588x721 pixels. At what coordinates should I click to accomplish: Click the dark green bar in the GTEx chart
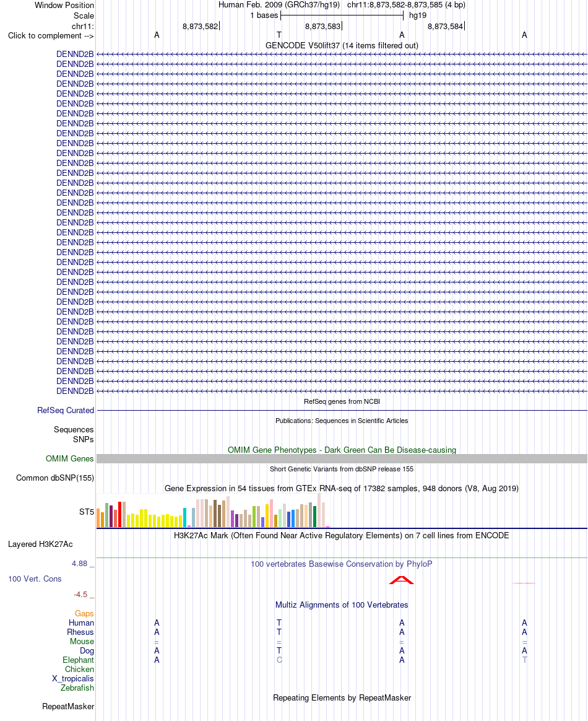click(x=314, y=517)
